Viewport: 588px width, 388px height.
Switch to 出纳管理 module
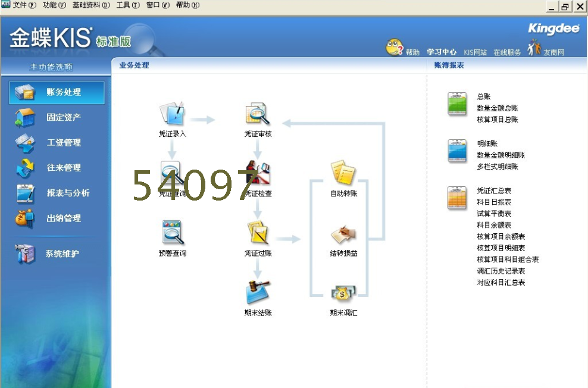(64, 218)
